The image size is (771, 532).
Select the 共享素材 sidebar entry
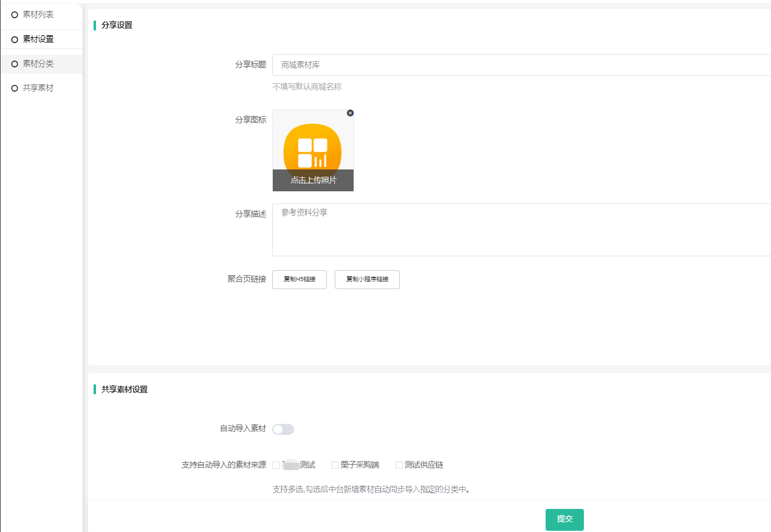tap(38, 88)
